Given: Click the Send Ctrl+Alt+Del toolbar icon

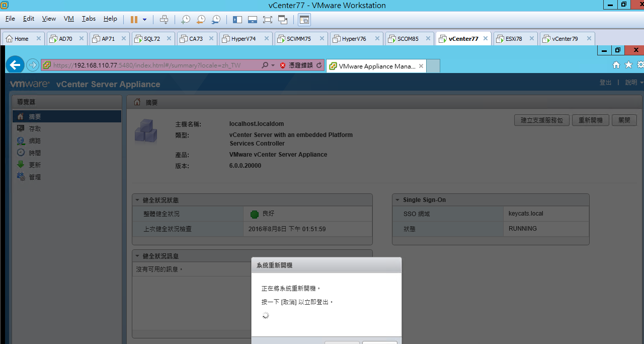Looking at the screenshot, I should pyautogui.click(x=164, y=19).
